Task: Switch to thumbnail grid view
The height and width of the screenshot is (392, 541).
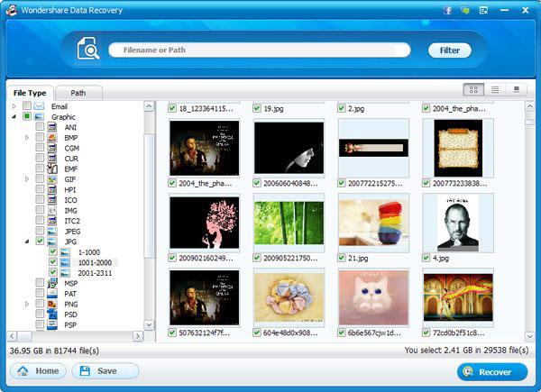Action: pos(473,89)
